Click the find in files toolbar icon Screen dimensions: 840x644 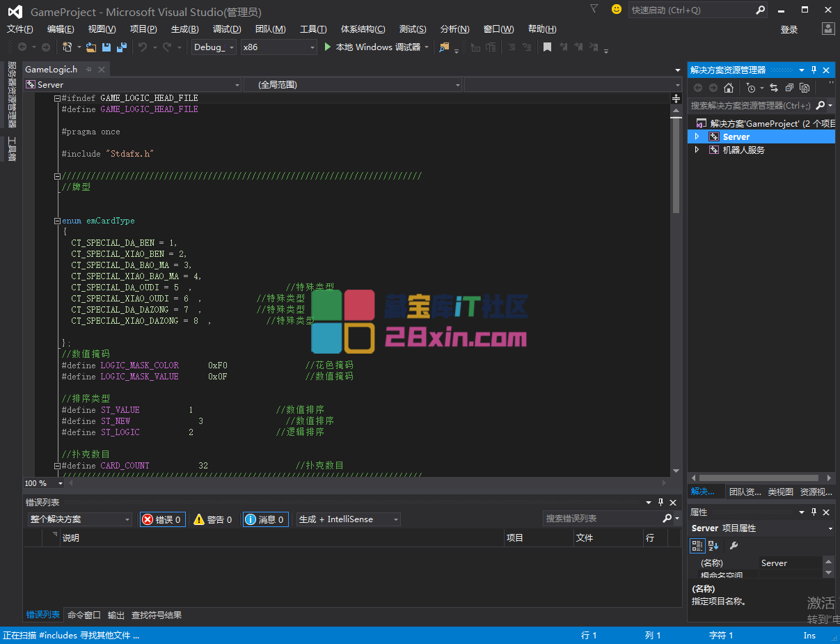444,47
